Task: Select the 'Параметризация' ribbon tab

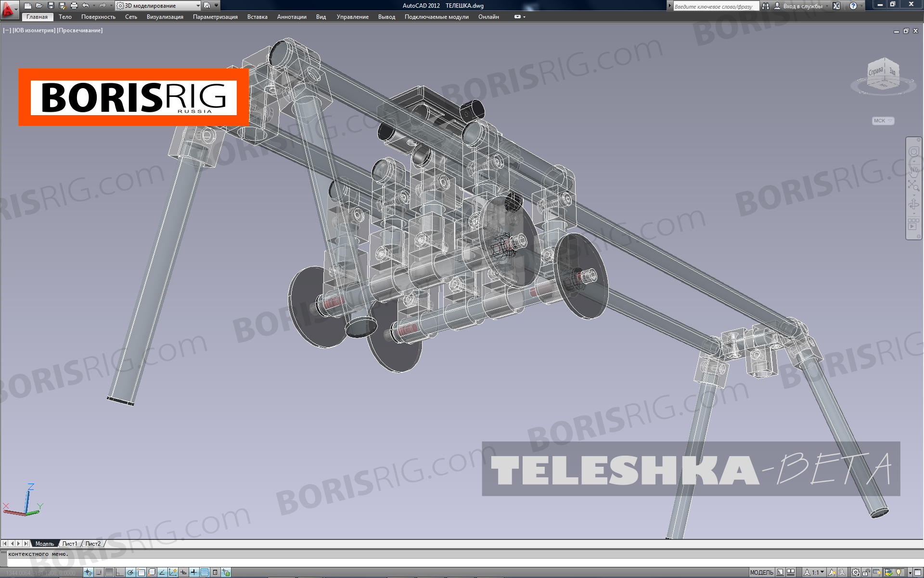Action: [215, 17]
